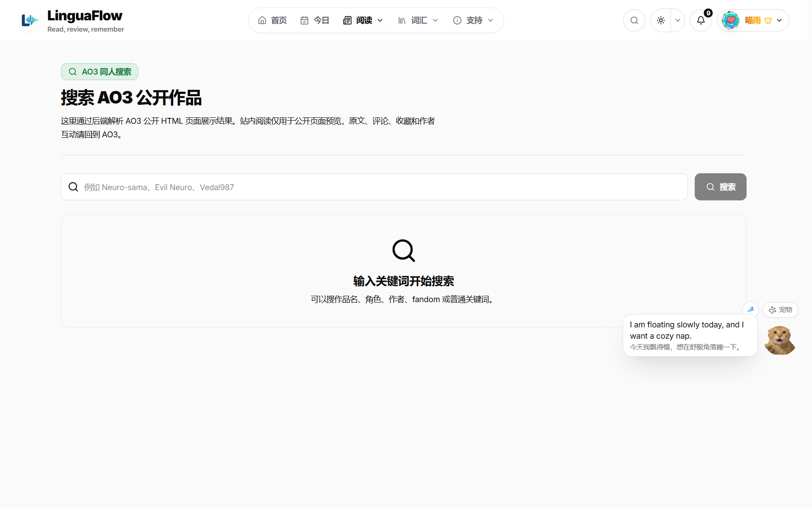Go to the 首页 home page
This screenshot has height=508, width=812.
click(x=272, y=20)
